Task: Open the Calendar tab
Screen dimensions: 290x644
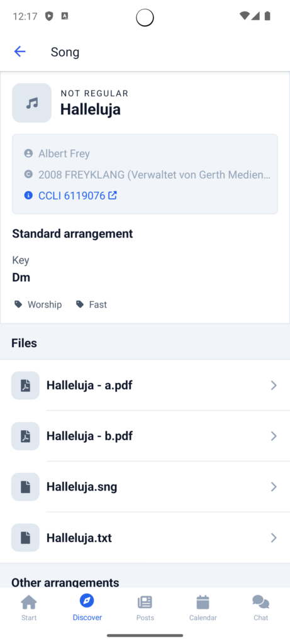Action: point(203,608)
